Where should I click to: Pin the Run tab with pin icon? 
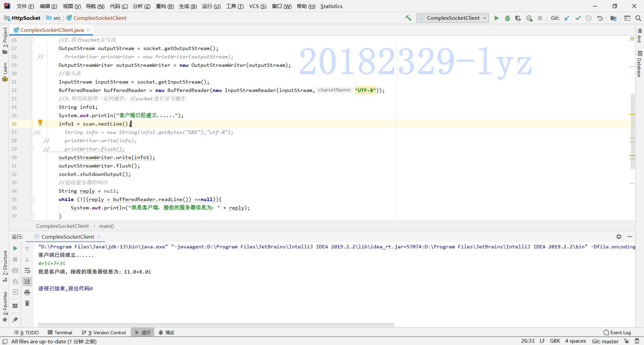click(15, 319)
